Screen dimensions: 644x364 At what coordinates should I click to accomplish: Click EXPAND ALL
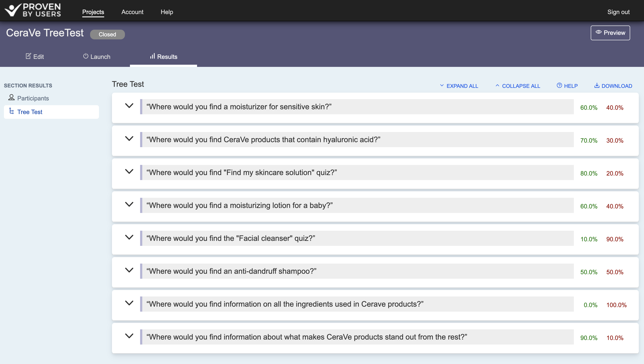459,86
